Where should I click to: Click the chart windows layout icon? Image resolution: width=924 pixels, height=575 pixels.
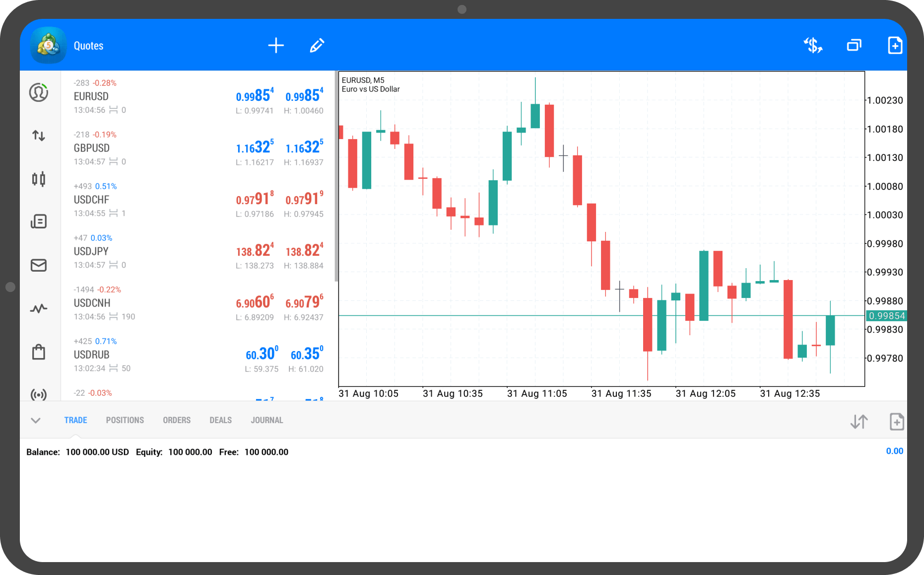(x=854, y=46)
